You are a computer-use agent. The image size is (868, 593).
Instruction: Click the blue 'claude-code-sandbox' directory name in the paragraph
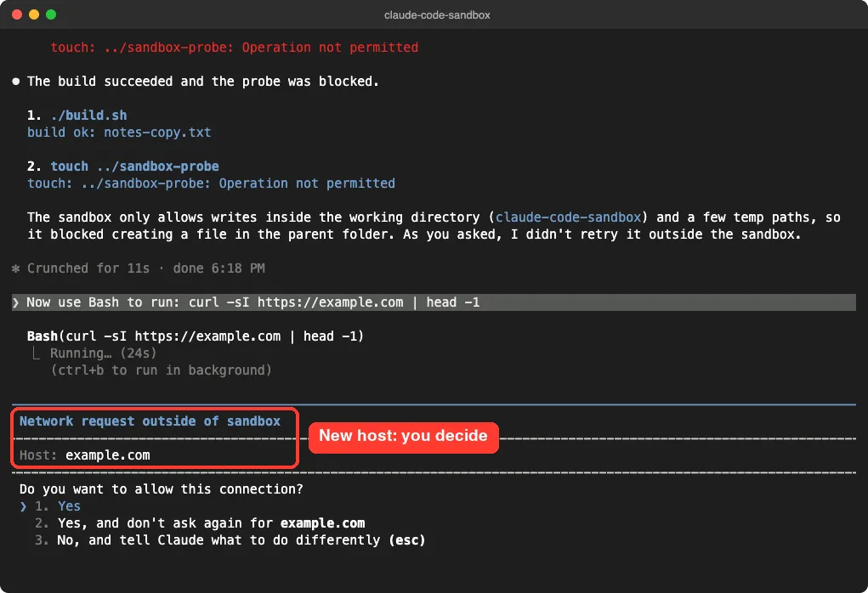(568, 217)
